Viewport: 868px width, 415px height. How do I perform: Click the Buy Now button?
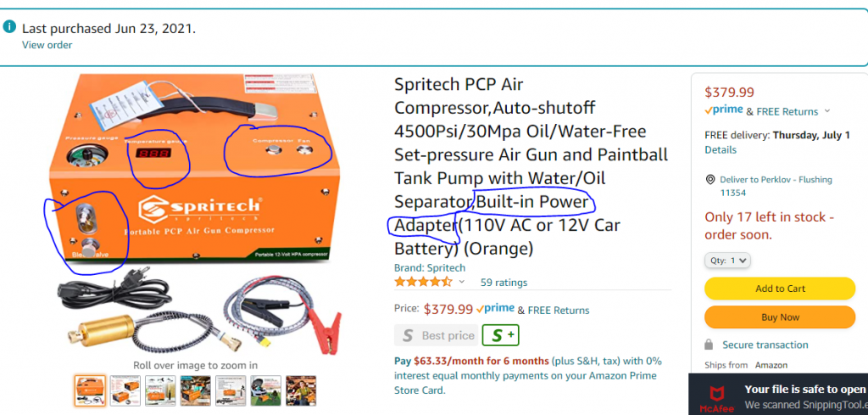780,317
